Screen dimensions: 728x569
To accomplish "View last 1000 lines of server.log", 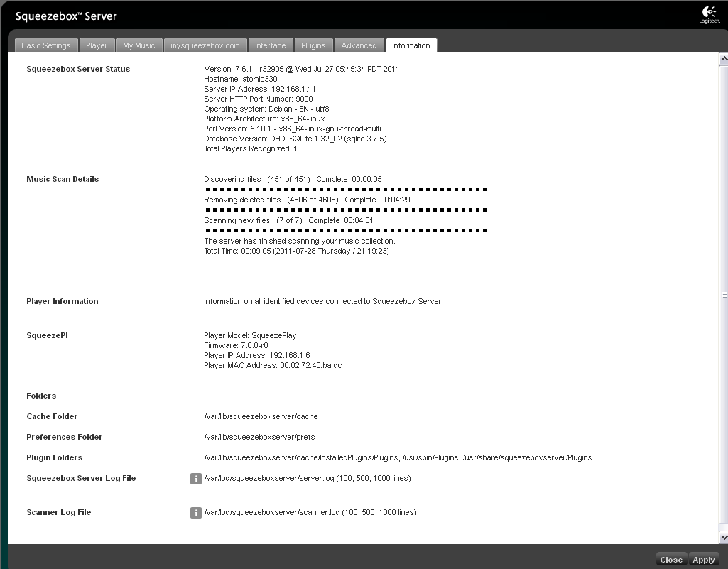I will [381, 479].
